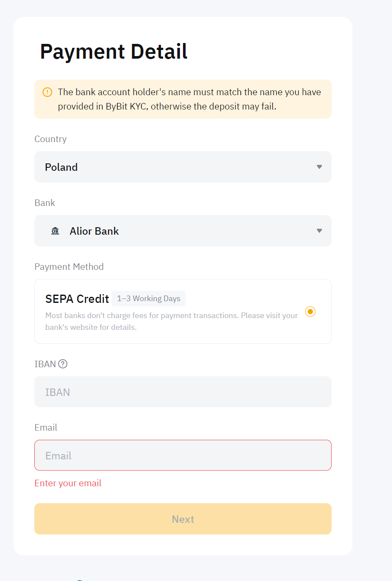392x581 pixels.
Task: Click the bank building icon beside Alior Bank
Action: [x=55, y=231]
